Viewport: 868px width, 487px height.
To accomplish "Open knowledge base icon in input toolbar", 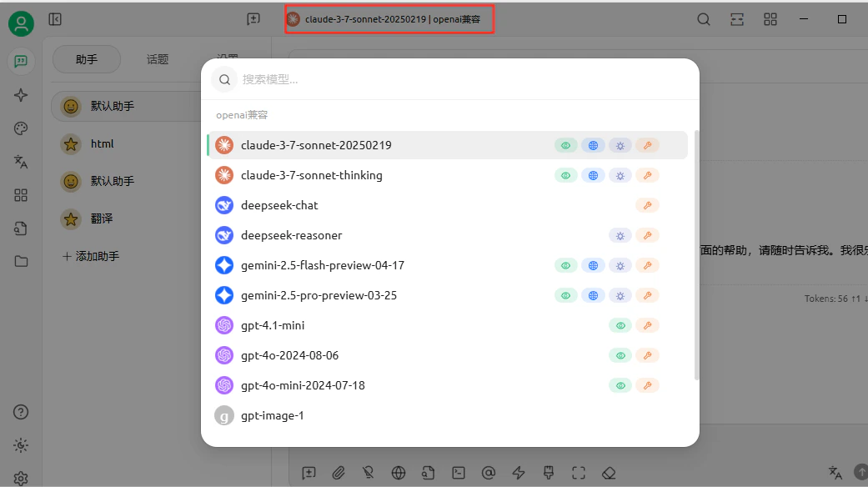I will coord(428,473).
